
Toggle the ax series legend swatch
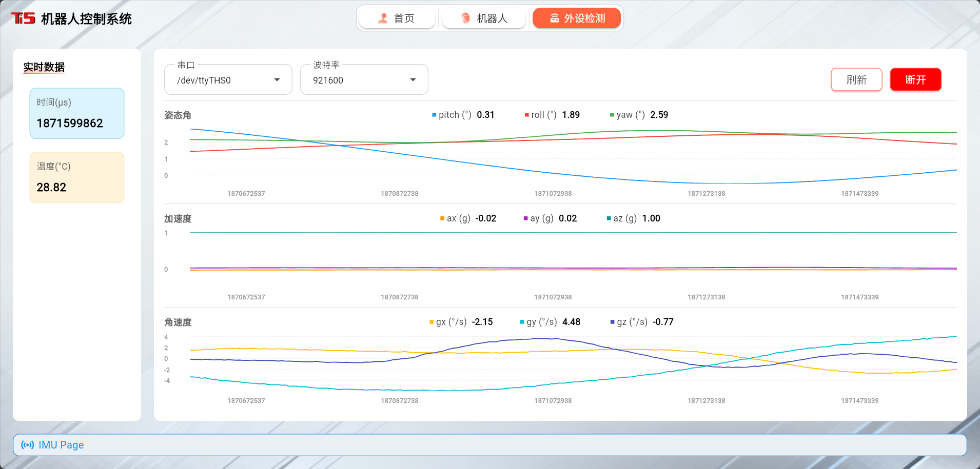pos(442,218)
